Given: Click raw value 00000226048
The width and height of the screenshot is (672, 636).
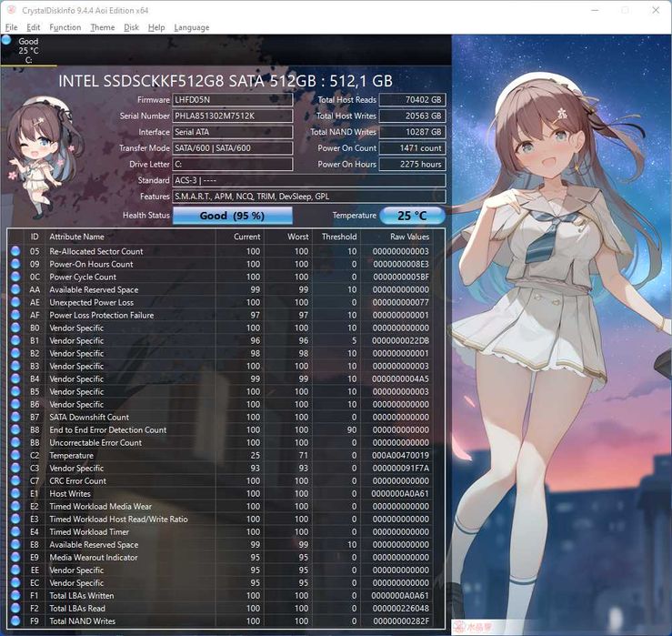Looking at the screenshot, I should (400, 608).
